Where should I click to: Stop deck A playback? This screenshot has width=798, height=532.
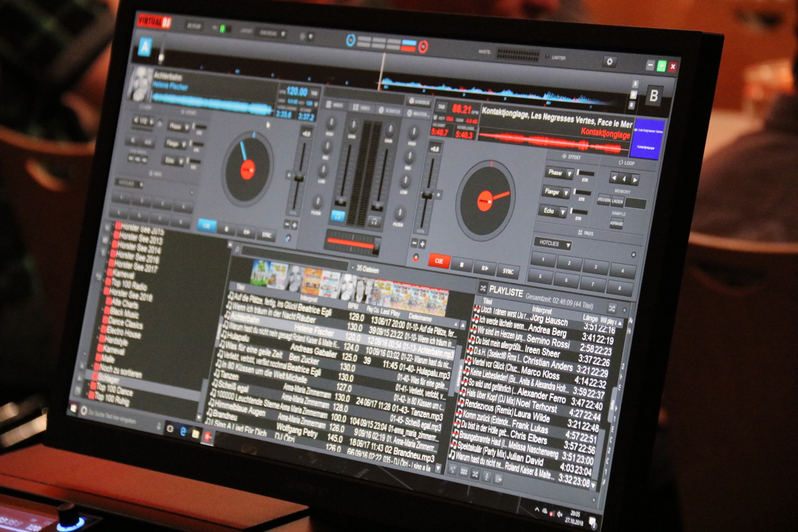[x=227, y=229]
